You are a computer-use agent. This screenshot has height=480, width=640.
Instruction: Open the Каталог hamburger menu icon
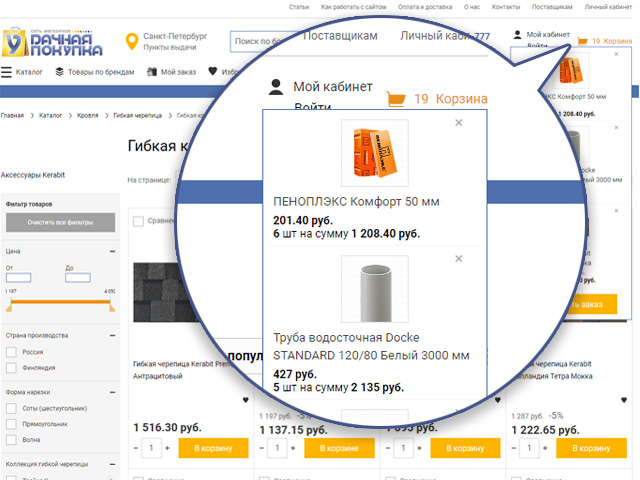pyautogui.click(x=7, y=72)
